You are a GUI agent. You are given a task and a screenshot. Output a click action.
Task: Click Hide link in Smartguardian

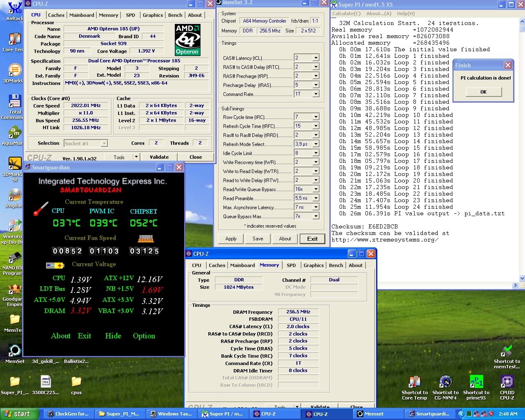[x=113, y=336]
